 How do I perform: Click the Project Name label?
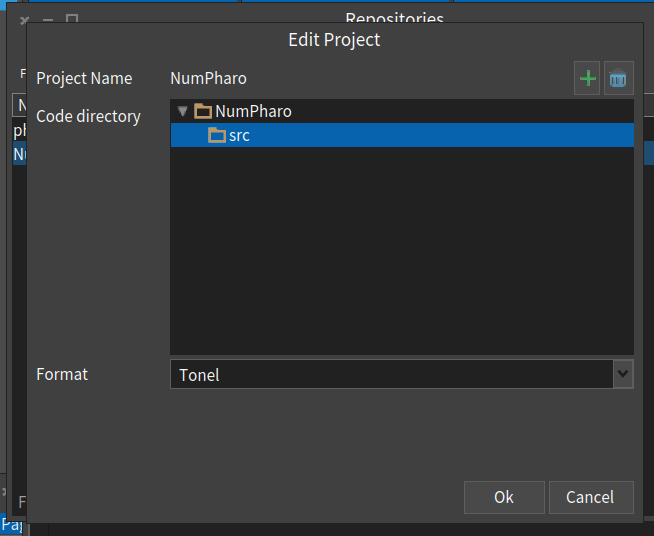(84, 78)
